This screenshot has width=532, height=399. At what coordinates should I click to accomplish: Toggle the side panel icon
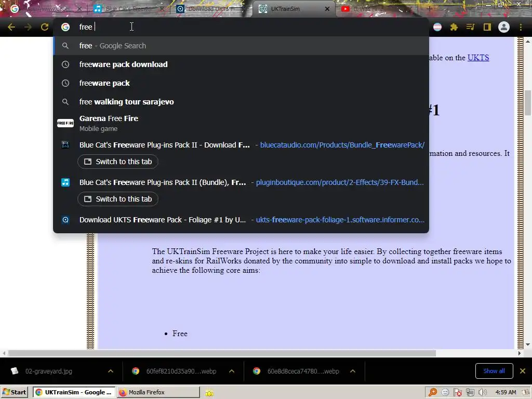tap(487, 27)
